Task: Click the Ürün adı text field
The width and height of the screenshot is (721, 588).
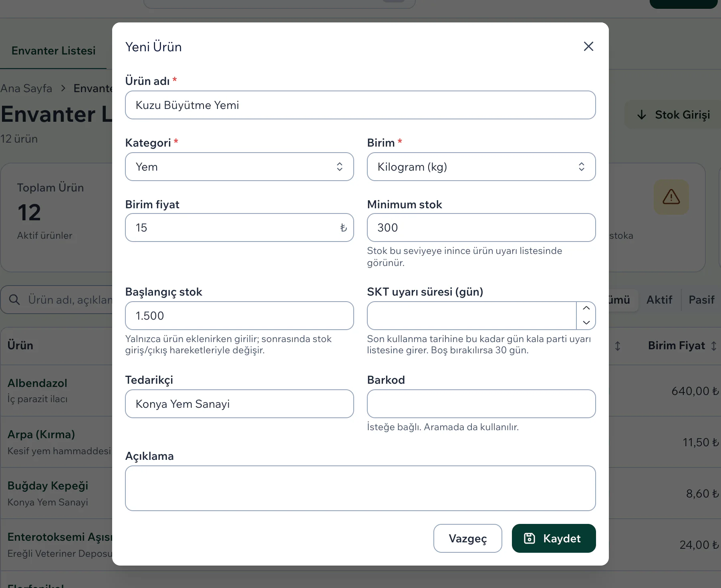Action: click(360, 105)
